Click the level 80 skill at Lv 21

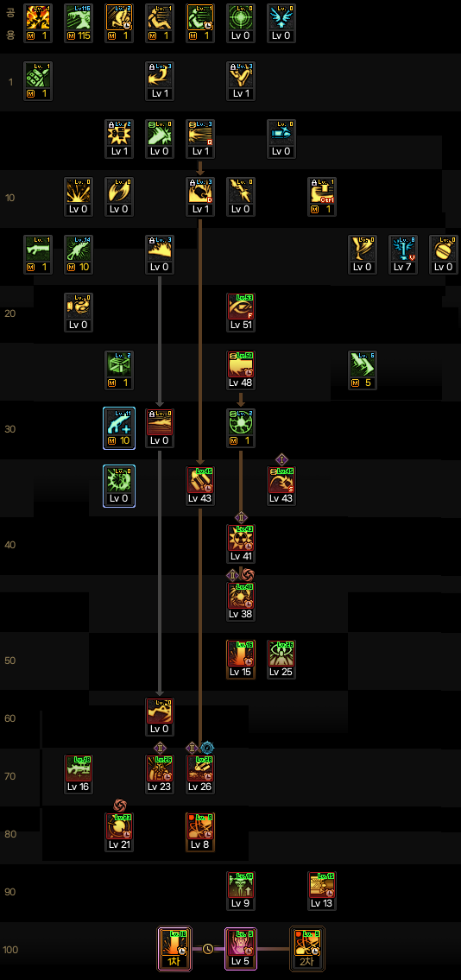[x=118, y=831]
